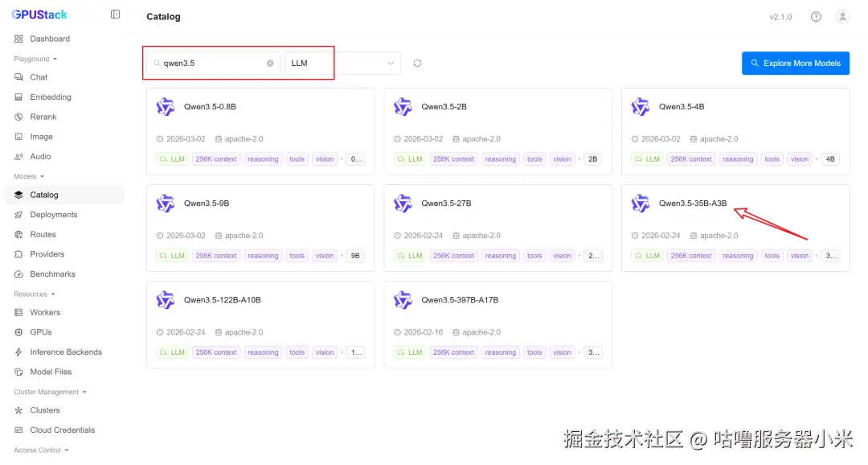The width and height of the screenshot is (868, 465).
Task: Click tools tag on Qwen3.5-9B
Action: pos(297,256)
